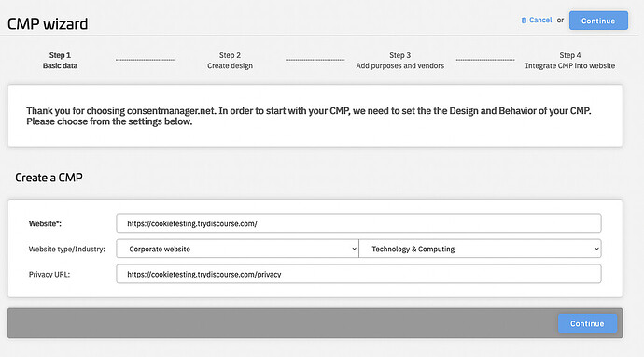This screenshot has height=357, width=644.
Task: Go to Step 4 Integrate CMP into website
Action: coord(570,61)
